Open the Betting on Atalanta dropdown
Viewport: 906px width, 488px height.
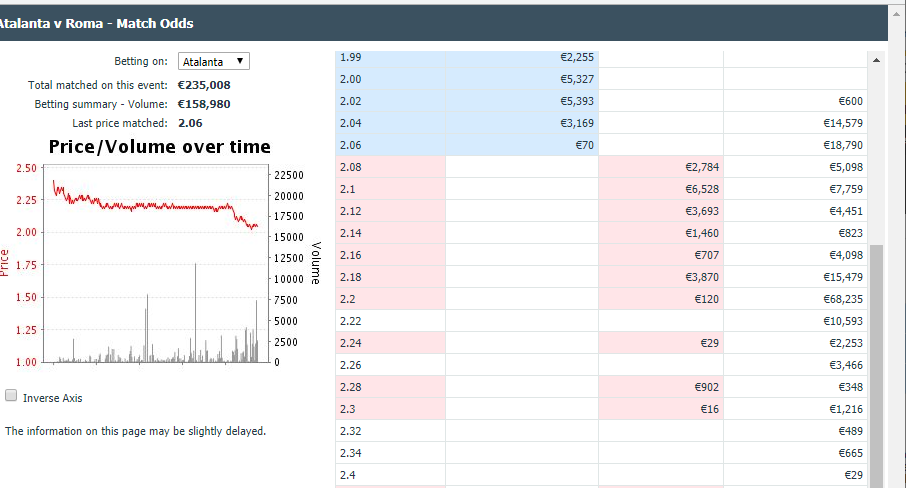[214, 61]
